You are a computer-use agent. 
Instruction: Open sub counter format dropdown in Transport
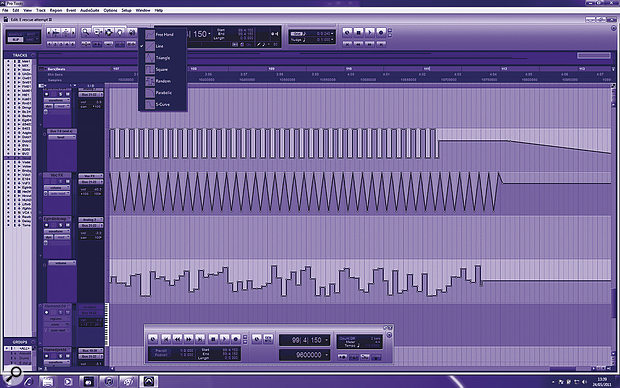pyautogui.click(x=327, y=355)
